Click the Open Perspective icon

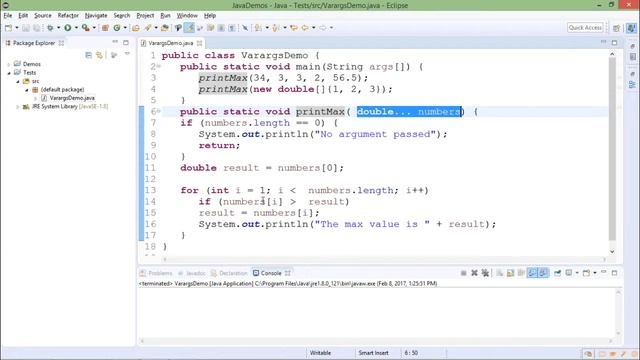click(x=617, y=28)
